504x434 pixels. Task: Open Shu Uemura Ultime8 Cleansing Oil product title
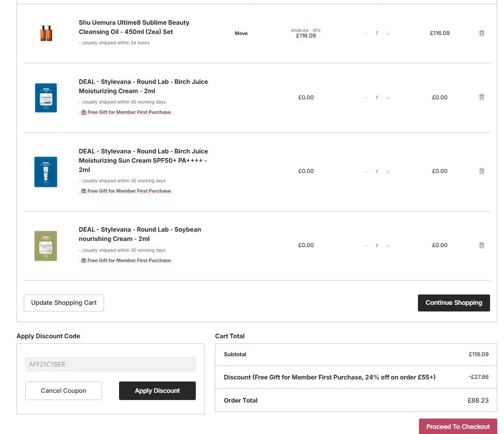tap(134, 27)
